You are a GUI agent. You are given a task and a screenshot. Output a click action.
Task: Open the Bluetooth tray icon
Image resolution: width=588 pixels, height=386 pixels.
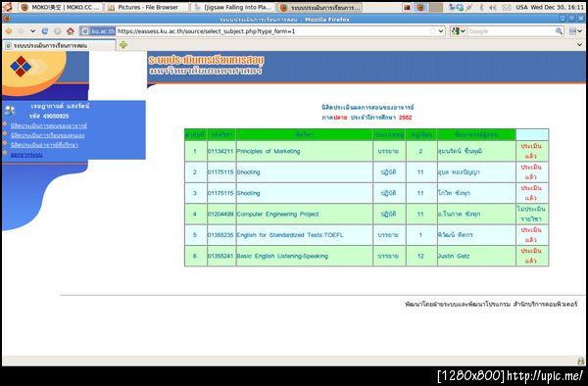(x=482, y=7)
